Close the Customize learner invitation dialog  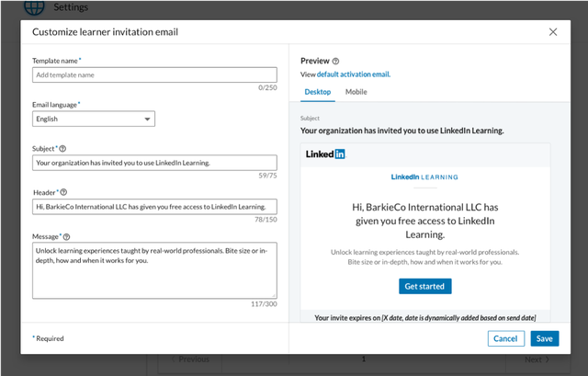(x=553, y=32)
